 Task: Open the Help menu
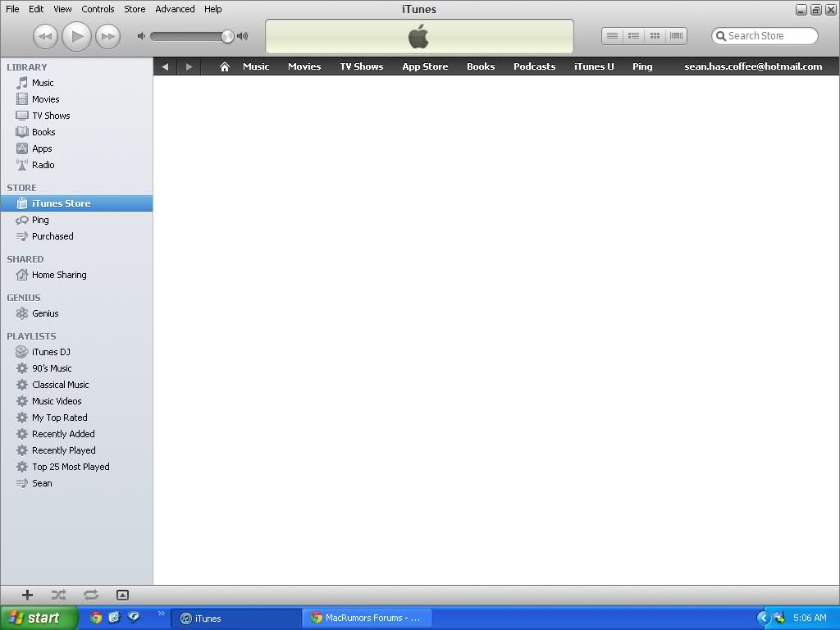[x=212, y=9]
